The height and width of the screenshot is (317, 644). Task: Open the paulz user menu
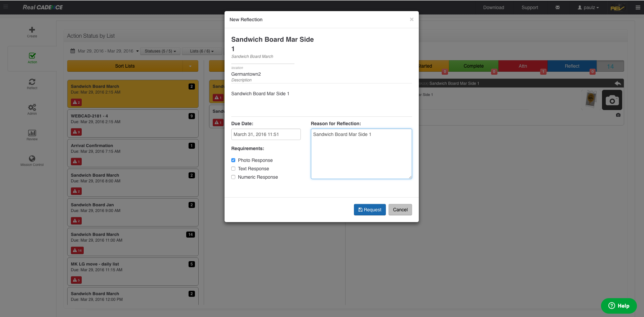pyautogui.click(x=588, y=7)
